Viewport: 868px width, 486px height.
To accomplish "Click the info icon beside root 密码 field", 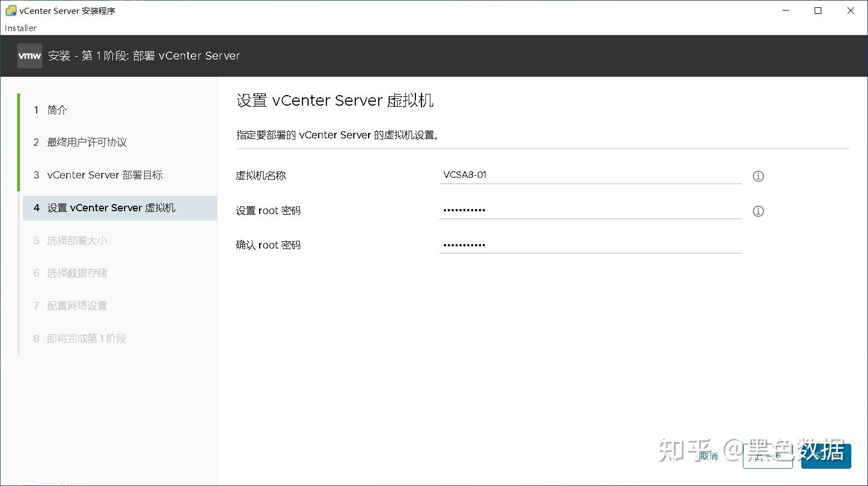I will [758, 211].
